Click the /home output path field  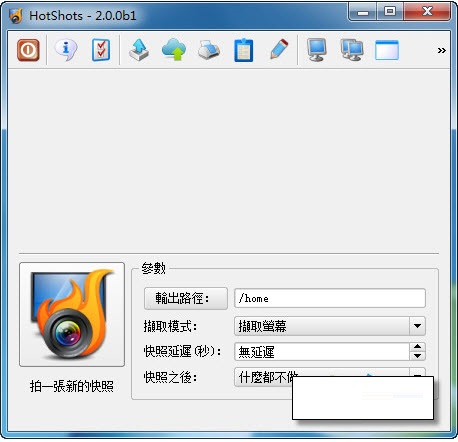coord(330,298)
